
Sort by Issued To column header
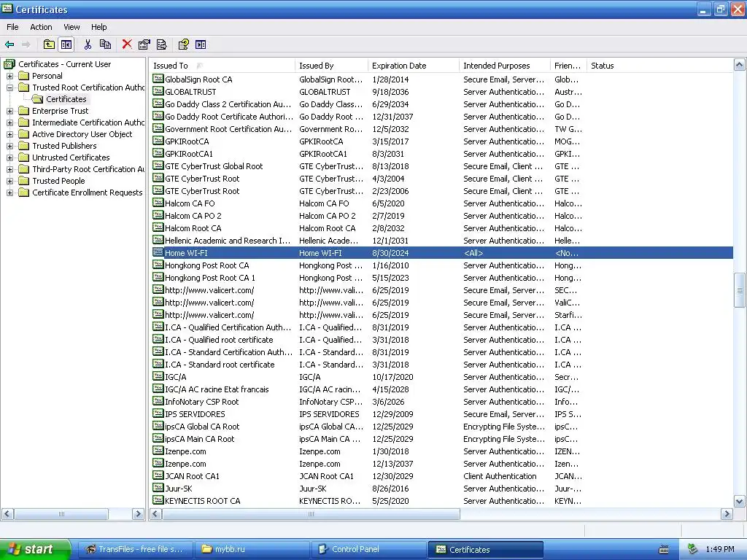(222, 66)
